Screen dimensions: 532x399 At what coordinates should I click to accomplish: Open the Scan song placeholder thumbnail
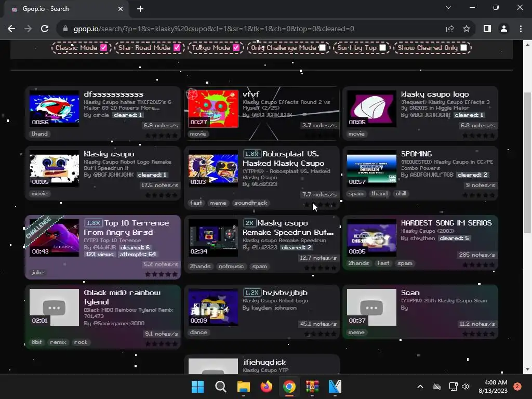[x=371, y=308]
